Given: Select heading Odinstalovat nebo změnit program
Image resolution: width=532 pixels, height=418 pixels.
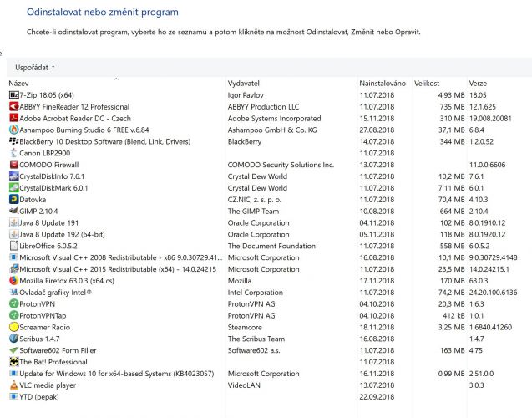Looking at the screenshot, I should 103,12.
